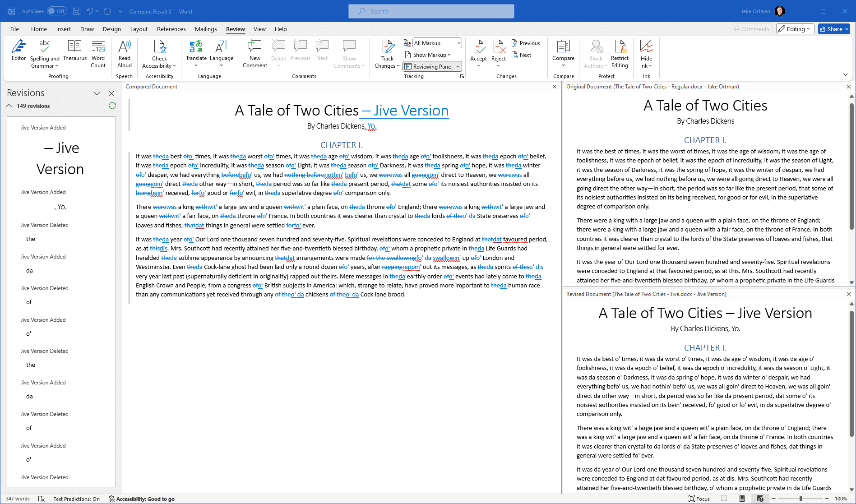Open Revisions pane options chevron
This screenshot has width=856, height=504.
(97, 93)
